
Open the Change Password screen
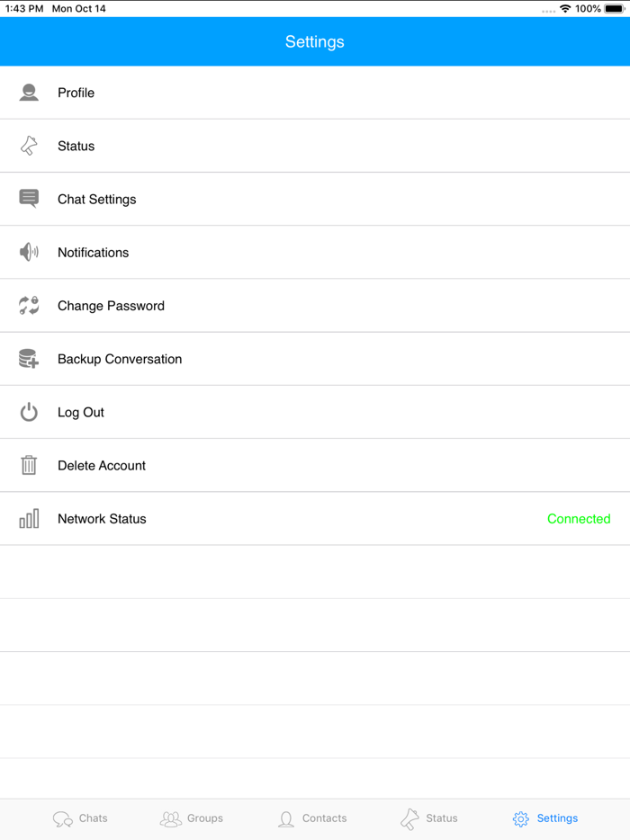click(x=111, y=306)
